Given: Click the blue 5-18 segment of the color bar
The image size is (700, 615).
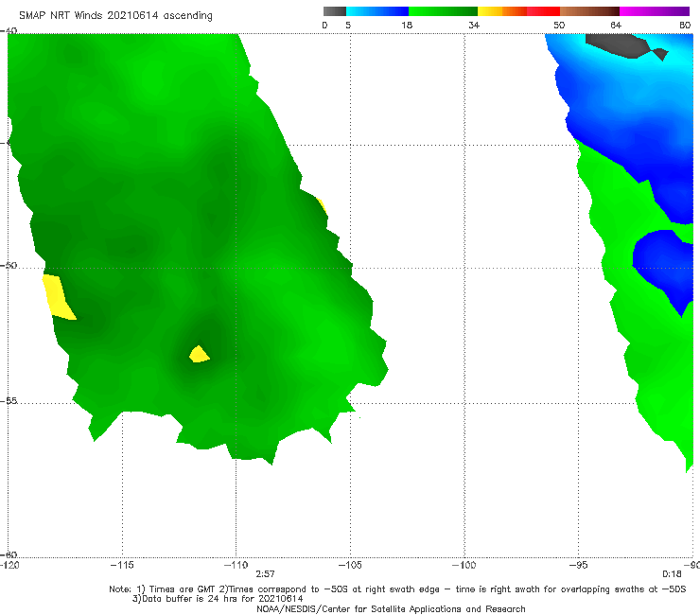Looking at the screenshot, I should tap(377, 11).
